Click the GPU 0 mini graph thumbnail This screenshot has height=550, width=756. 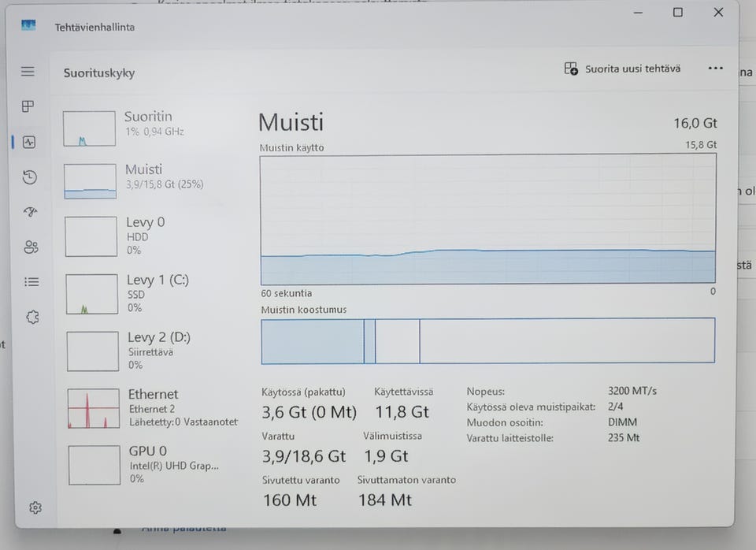(94, 465)
